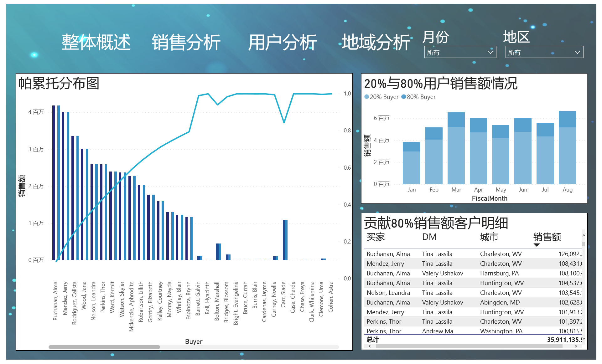Viewport: 602px width, 364px height.
Task: Sort table by 销售额 column header
Action: point(547,237)
